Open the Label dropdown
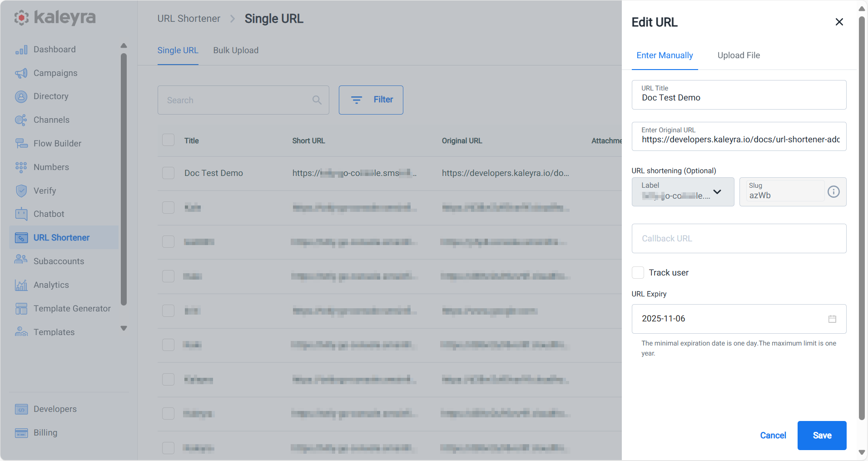This screenshot has height=461, width=868. [683, 192]
